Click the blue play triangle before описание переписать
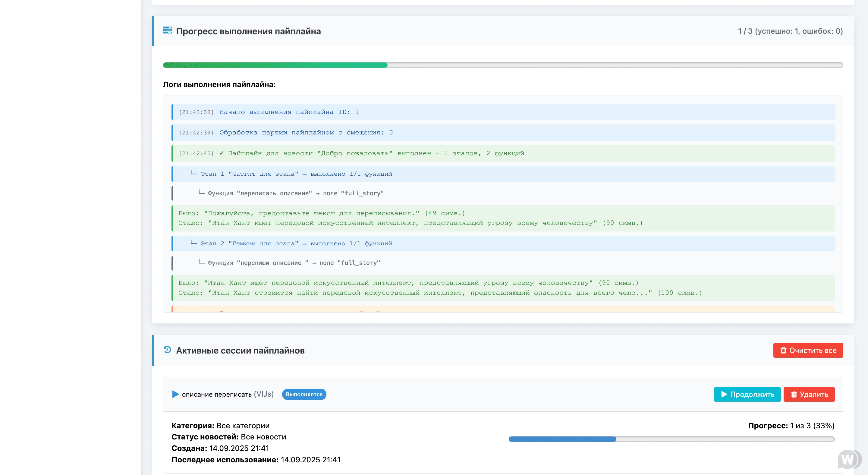This screenshot has width=868, height=475. (175, 394)
